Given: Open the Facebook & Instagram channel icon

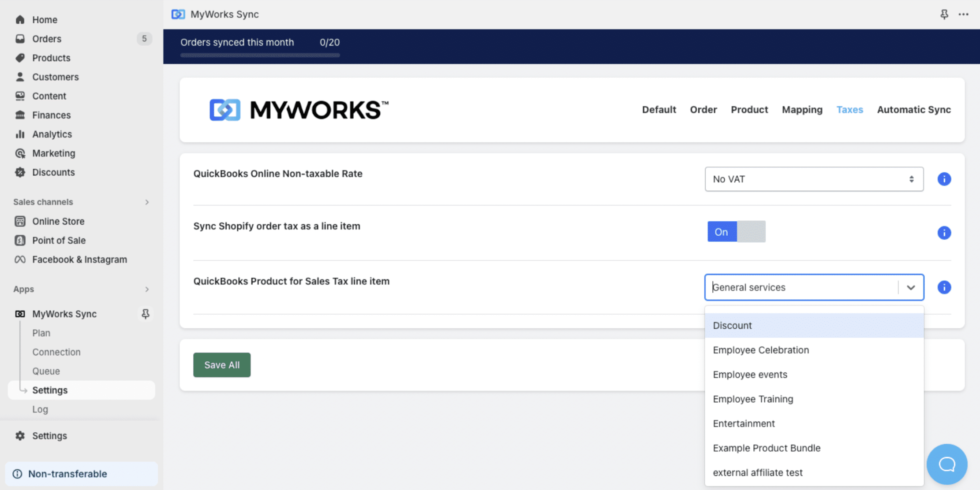Looking at the screenshot, I should [x=20, y=260].
